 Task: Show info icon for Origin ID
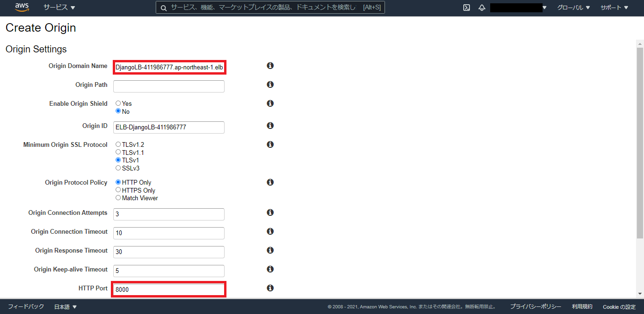[x=270, y=126]
